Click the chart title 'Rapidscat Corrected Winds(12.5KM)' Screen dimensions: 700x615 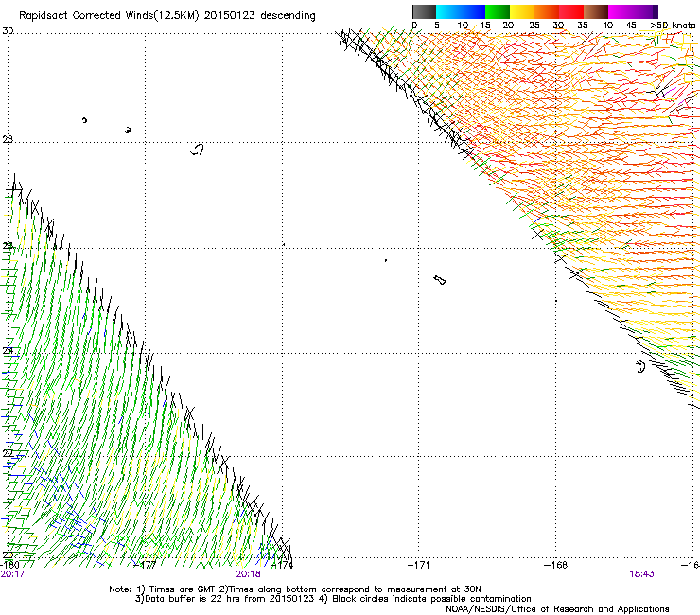109,16
